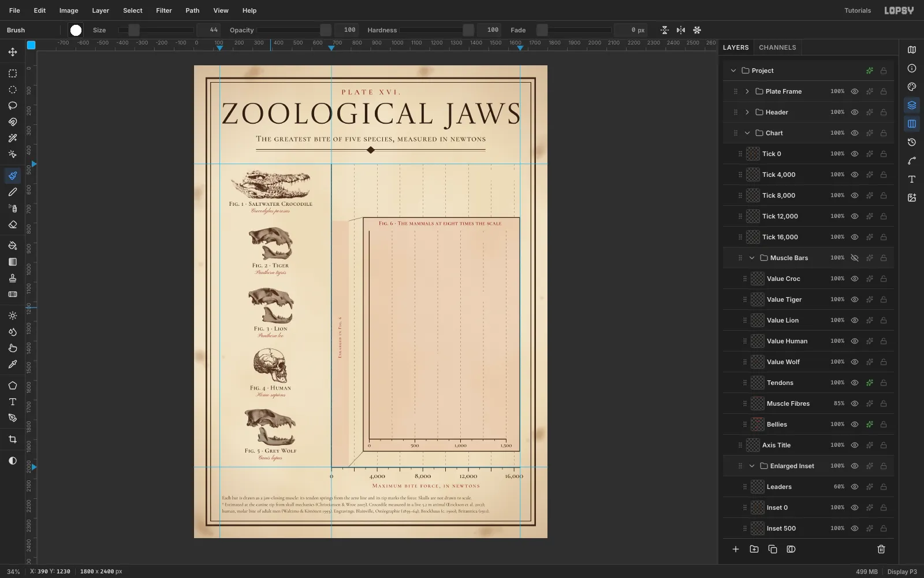Hide the Header group

pyautogui.click(x=855, y=112)
